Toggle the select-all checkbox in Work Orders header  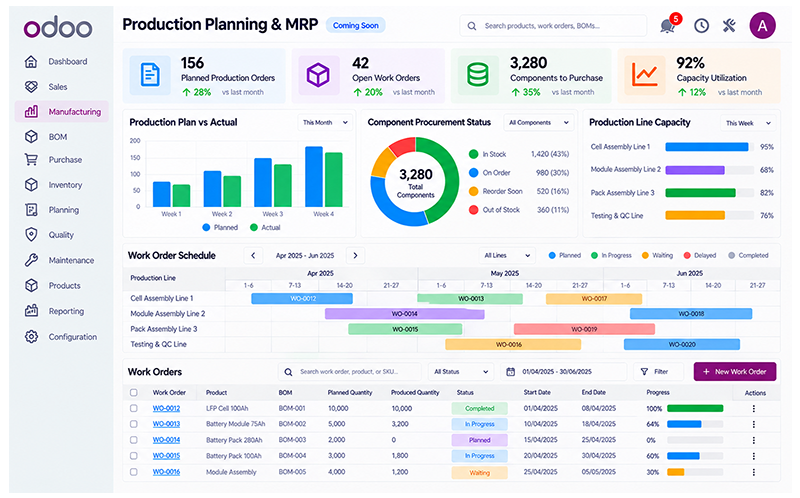pyautogui.click(x=134, y=392)
